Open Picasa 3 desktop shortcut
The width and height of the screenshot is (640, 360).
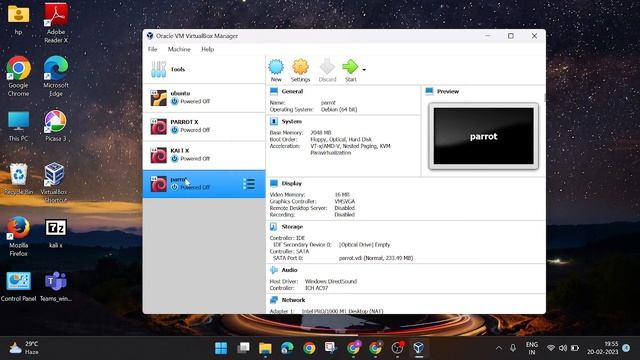pos(56,126)
